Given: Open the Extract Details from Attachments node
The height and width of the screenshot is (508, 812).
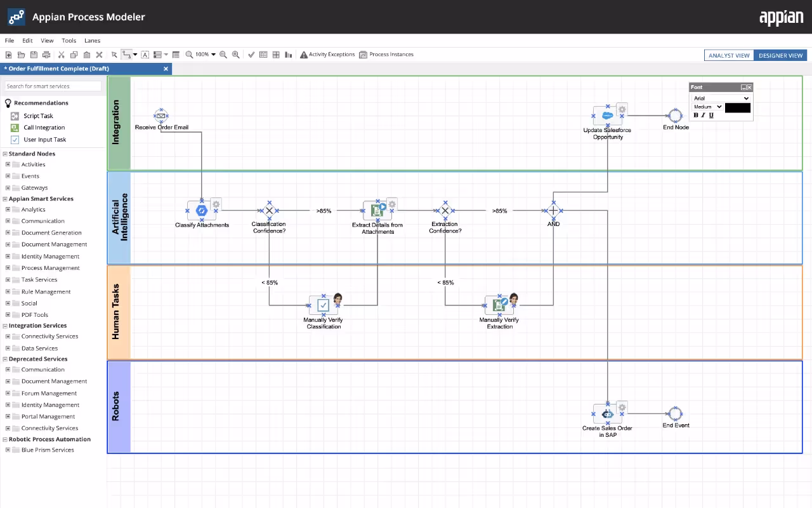Looking at the screenshot, I should [x=377, y=210].
